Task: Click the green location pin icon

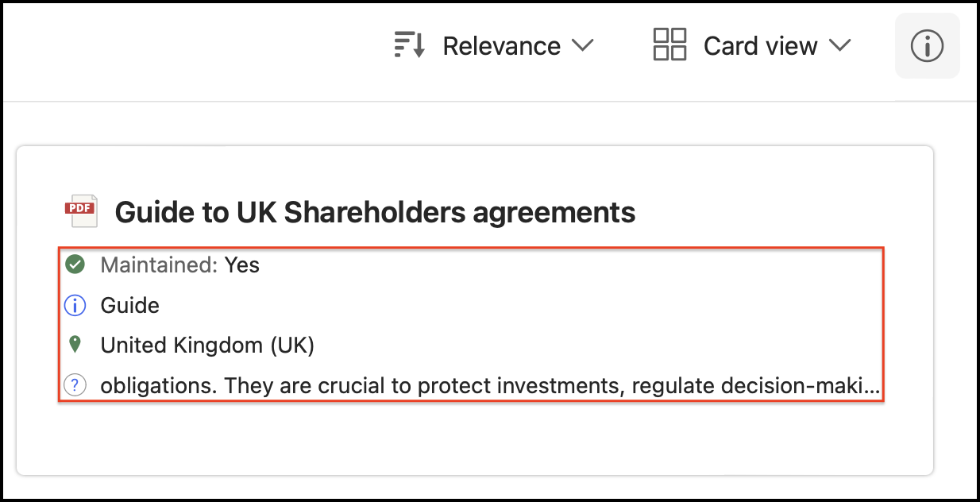Action: click(x=75, y=345)
